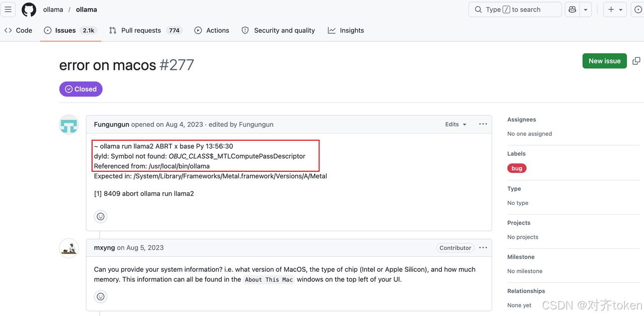Focus the Type / to search field
Viewport: 644px width, 316px height.
point(515,10)
